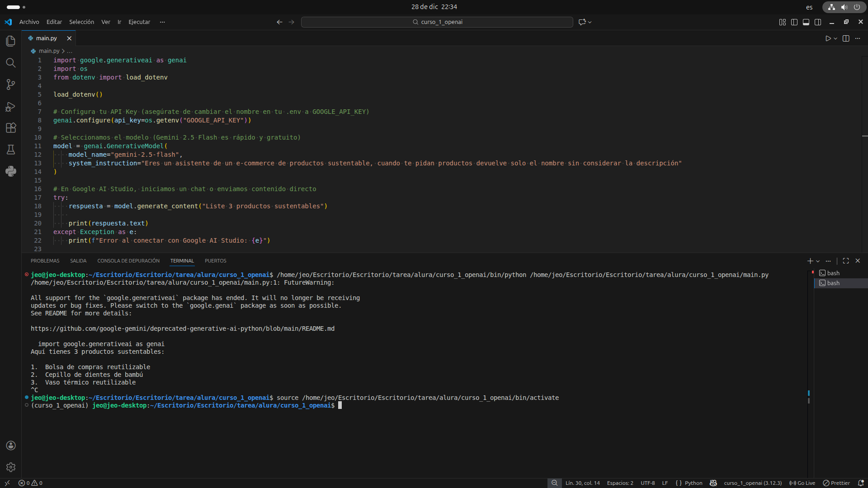Click the Prettier status bar button
The width and height of the screenshot is (868, 488).
point(836,483)
